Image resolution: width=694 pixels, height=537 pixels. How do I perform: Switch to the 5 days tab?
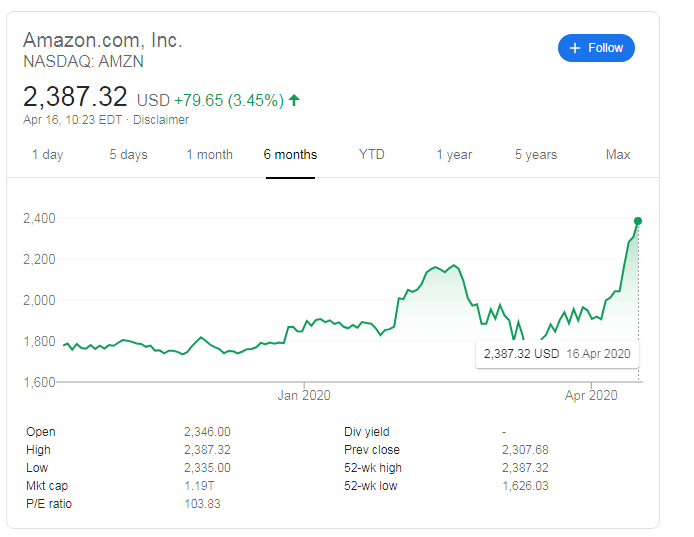(128, 154)
